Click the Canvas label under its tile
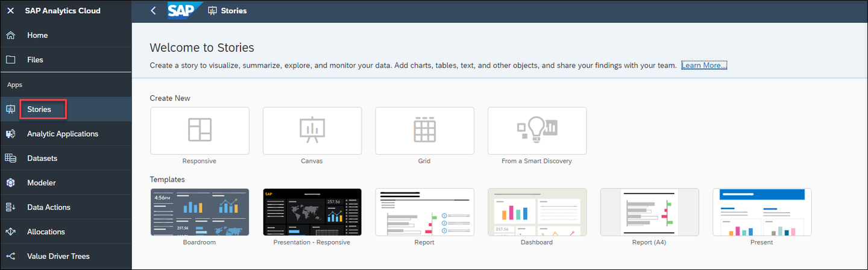868x270 pixels. tap(312, 162)
